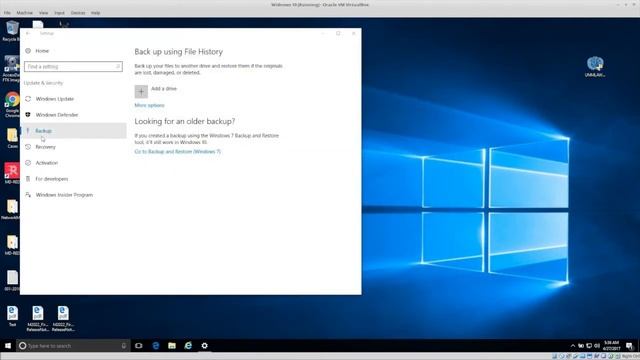Open VirtualBox File menu
This screenshot has width=640, height=360.
pyautogui.click(x=7, y=13)
